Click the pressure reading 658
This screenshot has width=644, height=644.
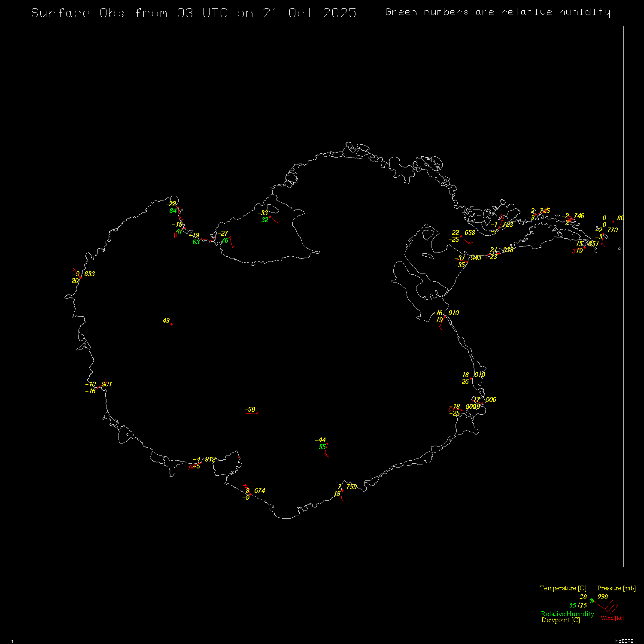470,233
